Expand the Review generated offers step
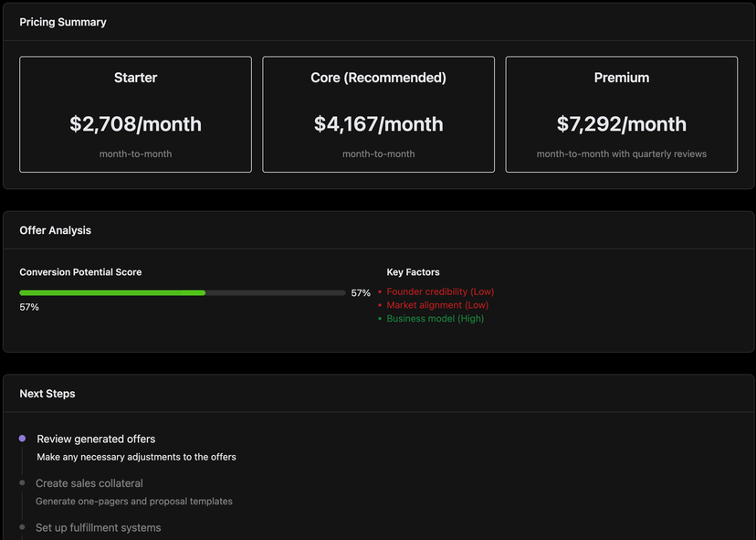This screenshot has width=756, height=540. [x=95, y=439]
